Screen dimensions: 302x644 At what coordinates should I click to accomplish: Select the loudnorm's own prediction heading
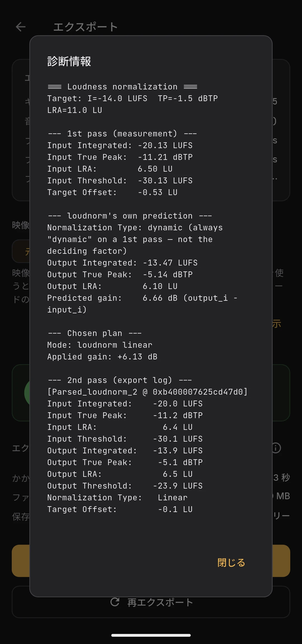point(130,216)
